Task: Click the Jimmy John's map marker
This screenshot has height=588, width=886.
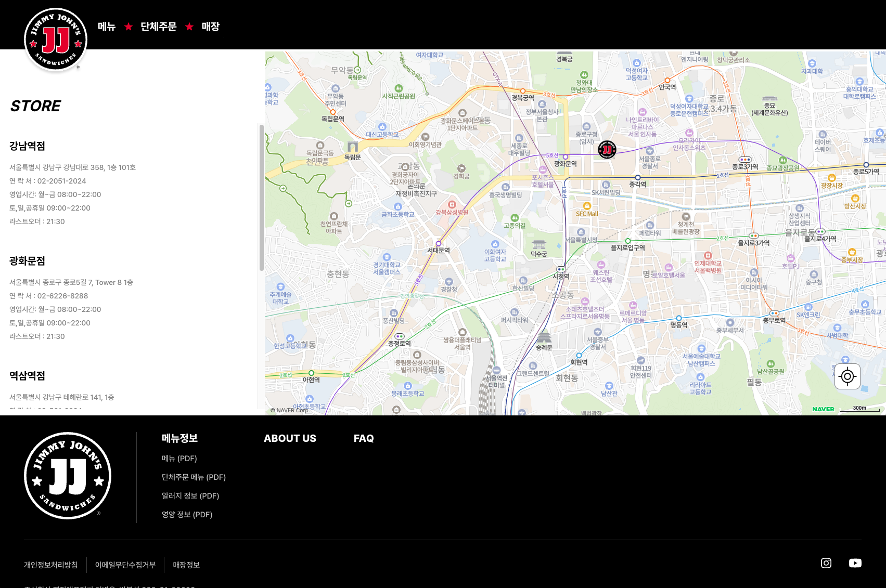Action: (607, 150)
